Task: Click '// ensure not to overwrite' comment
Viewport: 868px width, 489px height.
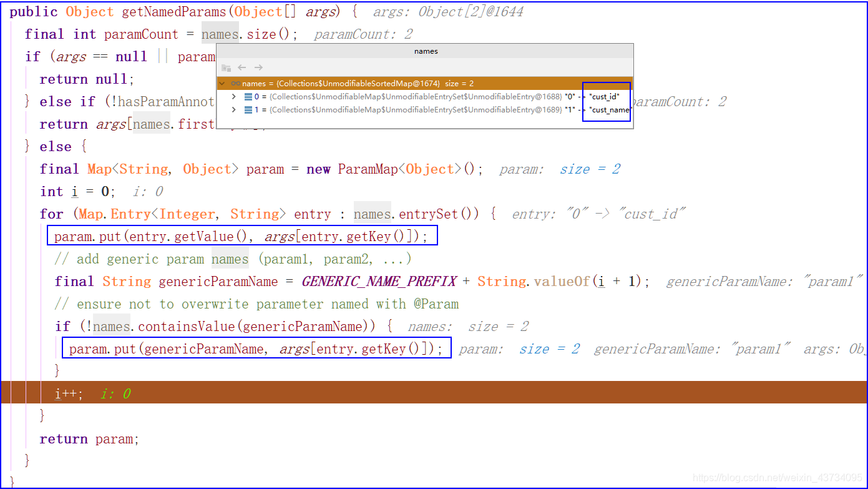Action: [x=256, y=304]
